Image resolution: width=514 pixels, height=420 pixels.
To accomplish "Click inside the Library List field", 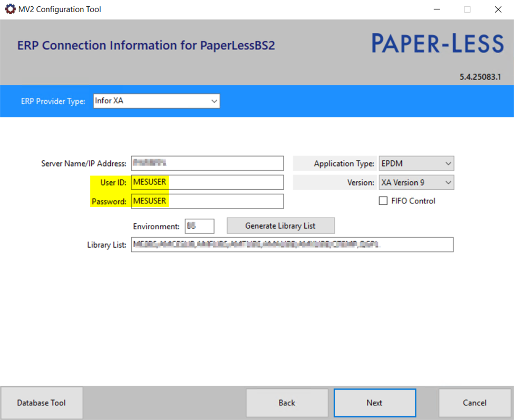I will (x=292, y=245).
